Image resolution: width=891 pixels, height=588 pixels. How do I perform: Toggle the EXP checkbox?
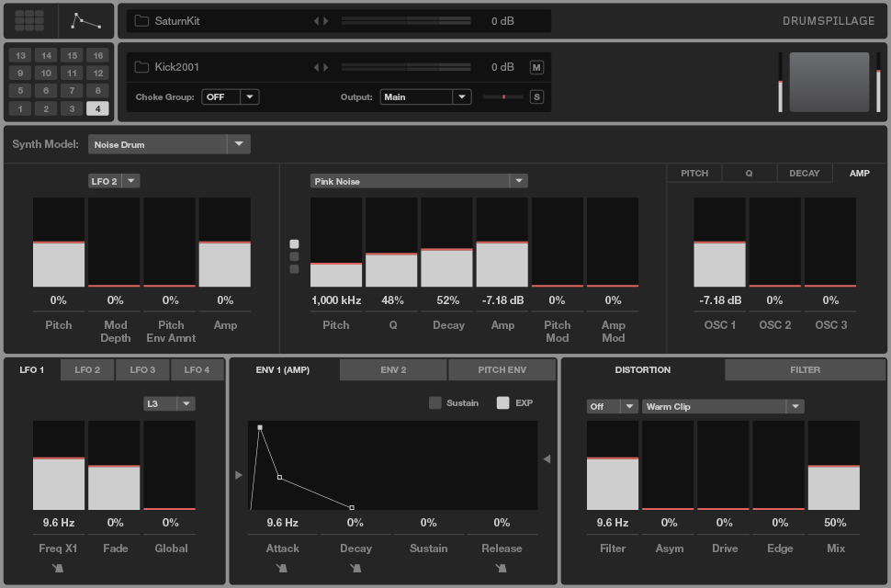[502, 402]
